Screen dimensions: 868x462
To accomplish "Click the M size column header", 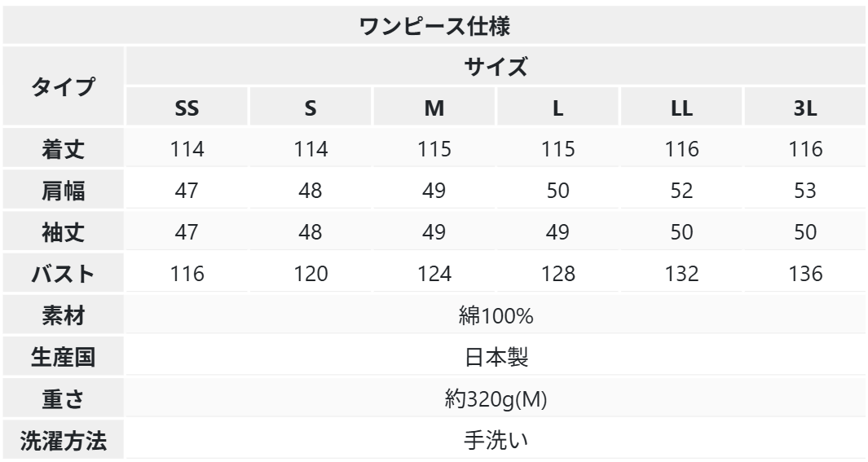I will click(434, 108).
